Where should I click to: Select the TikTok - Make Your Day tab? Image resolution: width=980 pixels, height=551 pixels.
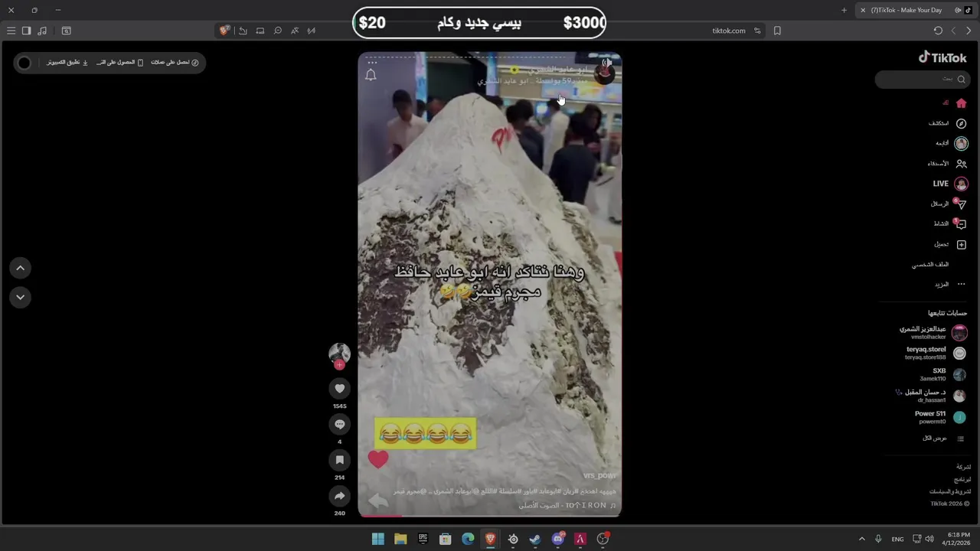pos(915,10)
